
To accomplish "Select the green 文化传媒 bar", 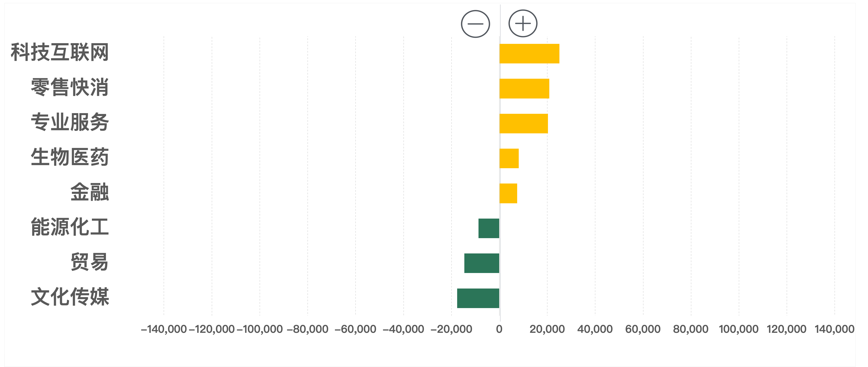I will (478, 298).
